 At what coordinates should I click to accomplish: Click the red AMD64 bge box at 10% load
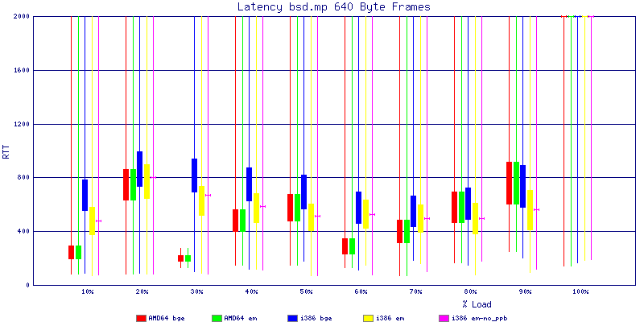(x=71, y=252)
